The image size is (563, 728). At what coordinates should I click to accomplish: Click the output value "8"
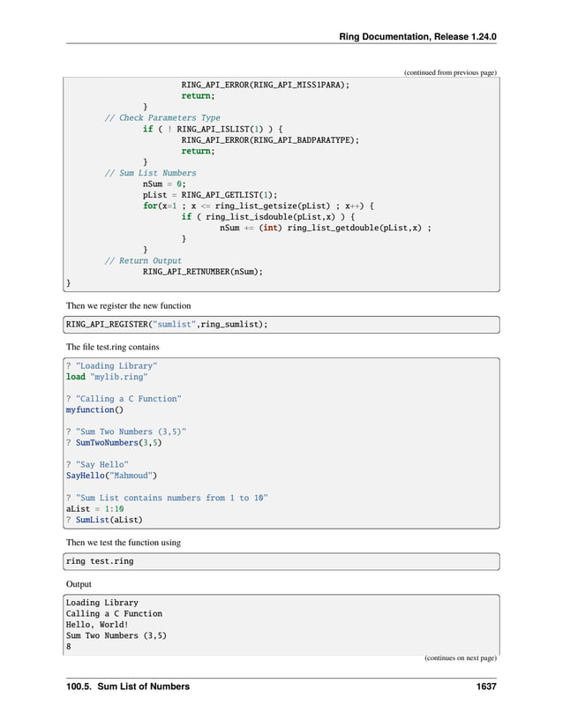[x=69, y=647]
